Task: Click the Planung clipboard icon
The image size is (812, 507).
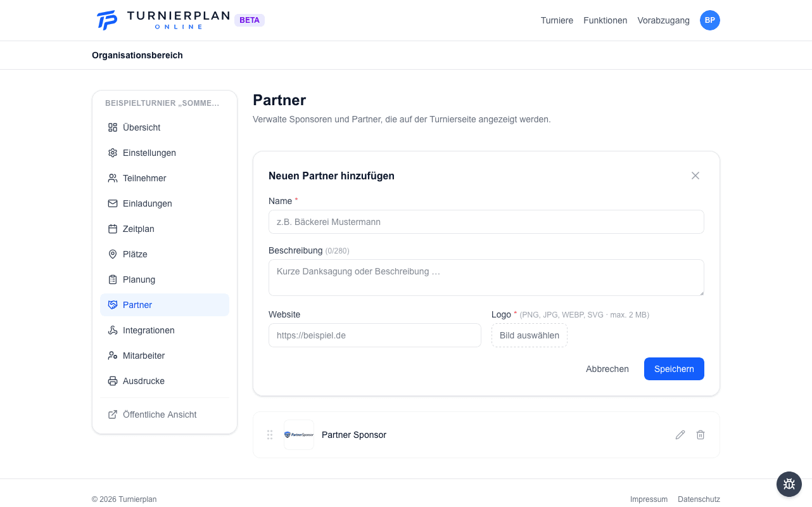Action: [113, 279]
